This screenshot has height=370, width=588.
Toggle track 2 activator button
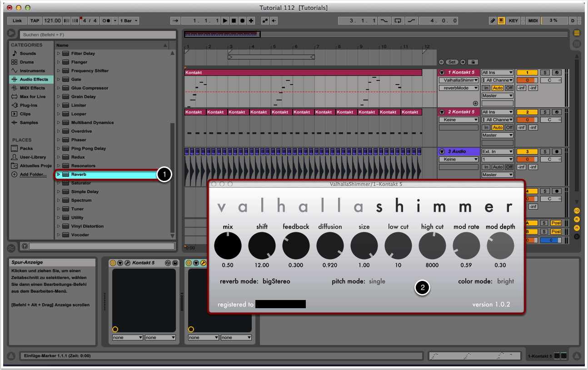[x=527, y=112]
